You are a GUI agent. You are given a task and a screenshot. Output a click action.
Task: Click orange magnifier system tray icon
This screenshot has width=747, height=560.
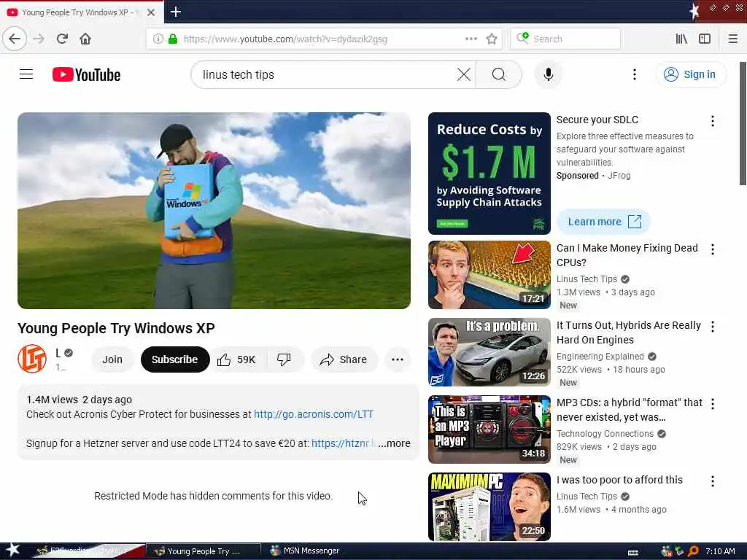pos(693,551)
